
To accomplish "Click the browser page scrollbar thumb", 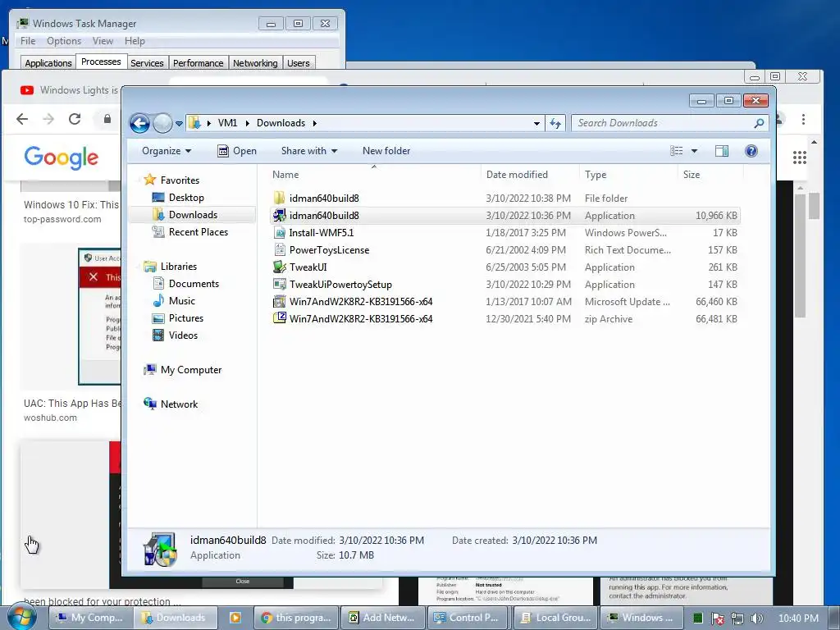I will 814,206.
